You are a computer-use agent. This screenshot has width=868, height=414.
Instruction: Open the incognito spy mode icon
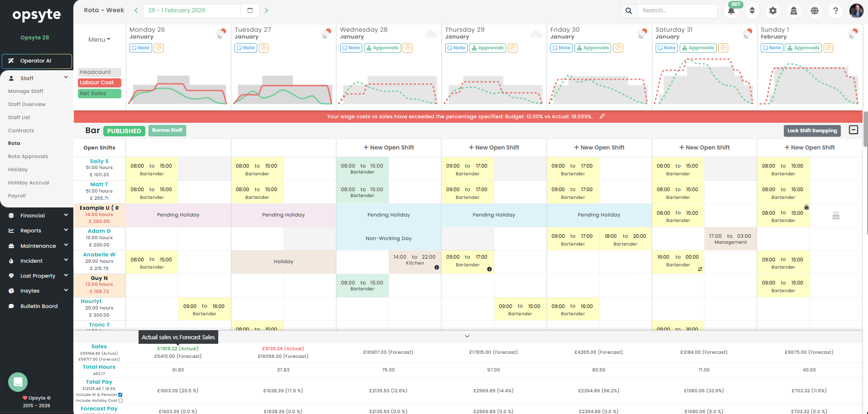click(x=794, y=10)
